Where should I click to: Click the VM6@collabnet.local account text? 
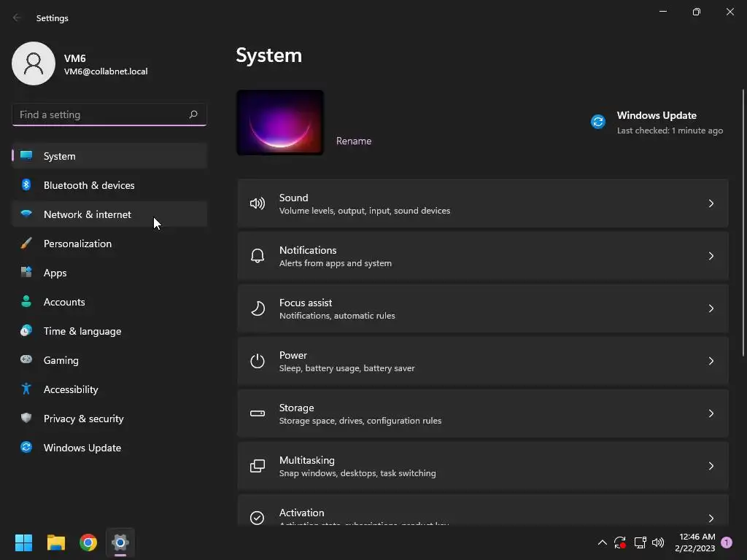[106, 71]
